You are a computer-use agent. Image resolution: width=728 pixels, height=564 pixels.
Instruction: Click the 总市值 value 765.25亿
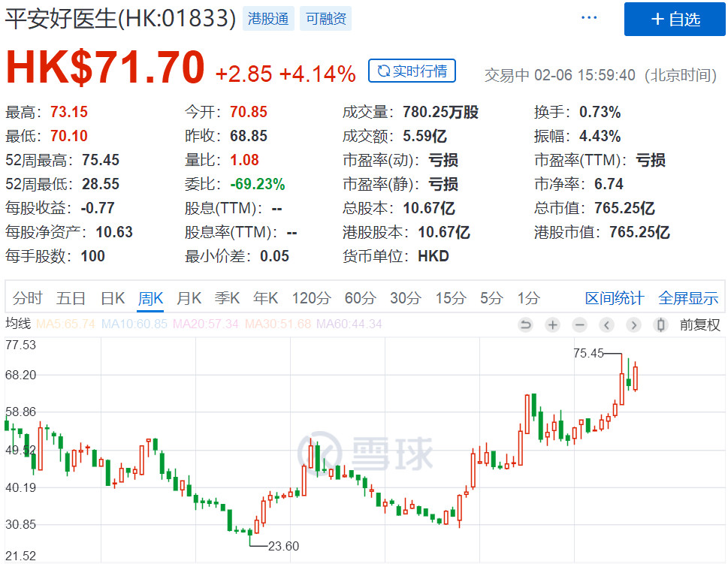[624, 208]
